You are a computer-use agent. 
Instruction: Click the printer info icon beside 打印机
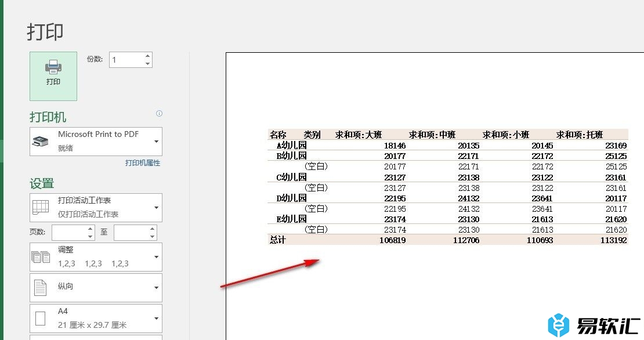click(160, 113)
